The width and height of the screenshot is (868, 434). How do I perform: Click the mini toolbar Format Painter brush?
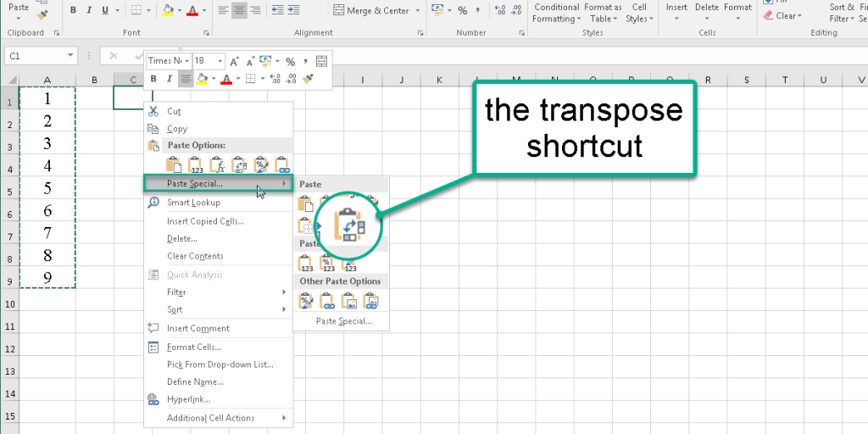pos(309,79)
